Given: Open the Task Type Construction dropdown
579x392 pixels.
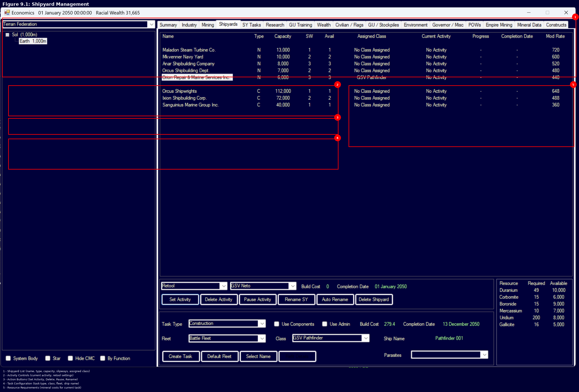Looking at the screenshot, I should 262,324.
